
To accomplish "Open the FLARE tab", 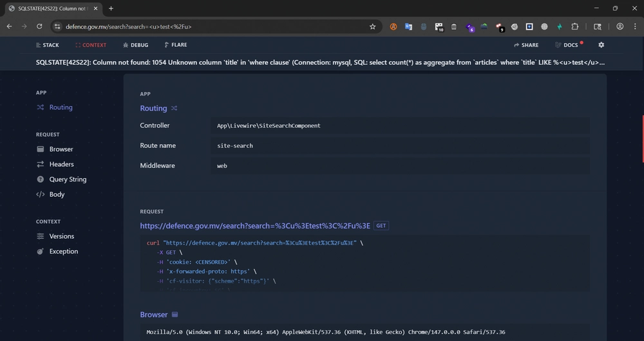I will (x=176, y=45).
